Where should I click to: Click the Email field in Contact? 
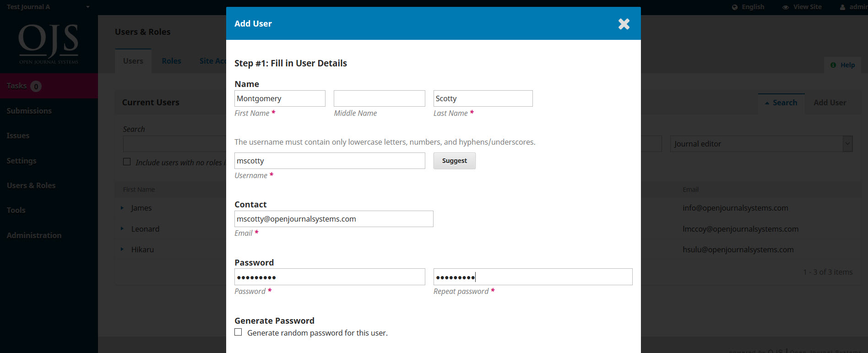334,219
